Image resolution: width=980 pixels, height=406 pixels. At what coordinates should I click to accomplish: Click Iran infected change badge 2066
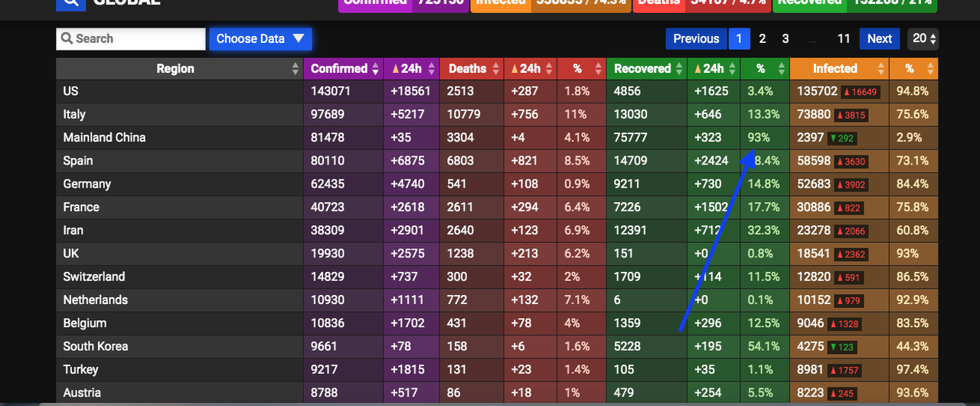click(851, 231)
